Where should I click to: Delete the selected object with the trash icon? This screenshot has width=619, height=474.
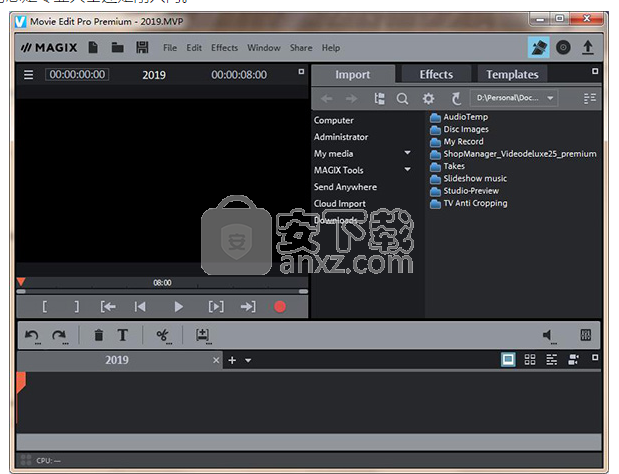point(99,335)
